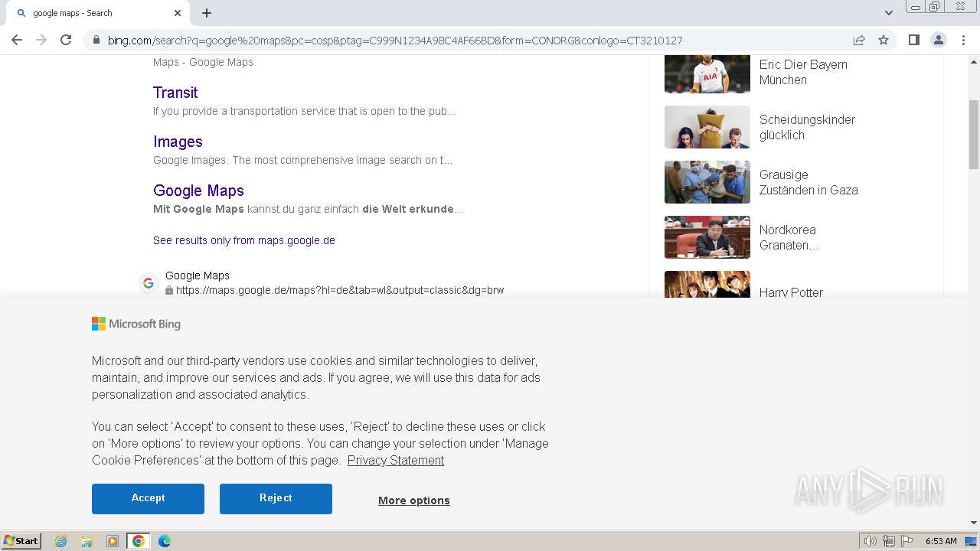Read 'Nordkorea Granaten' story

(789, 237)
